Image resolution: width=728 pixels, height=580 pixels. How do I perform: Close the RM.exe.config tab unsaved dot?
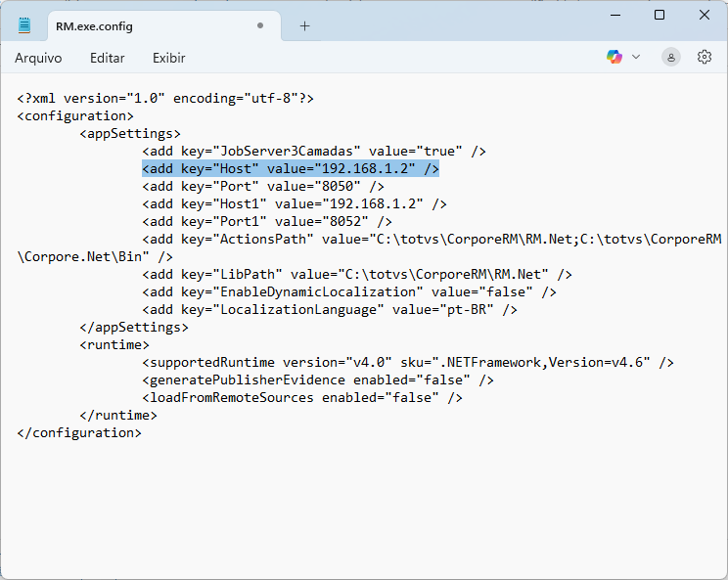pyautogui.click(x=260, y=25)
